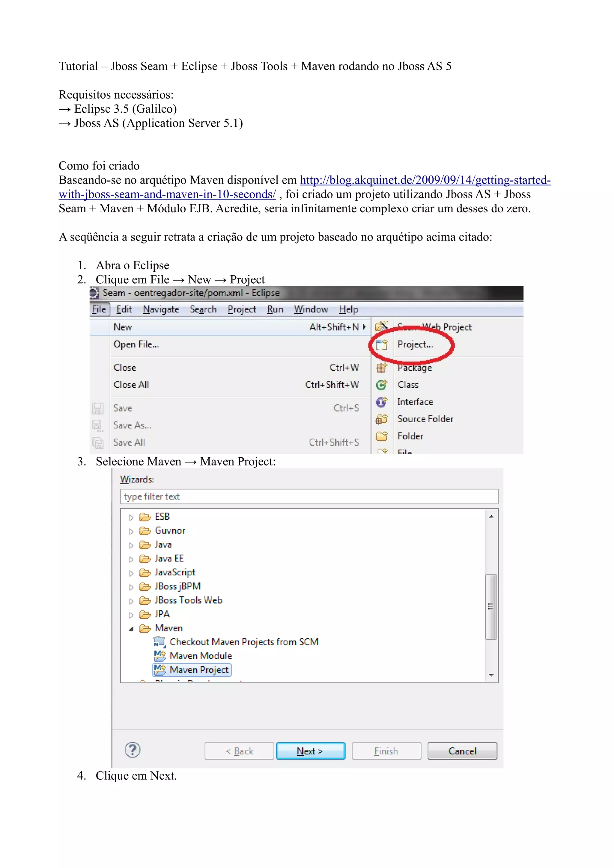This screenshot has width=614, height=868.
Task: Click the Package icon in New submenu
Action: [x=381, y=368]
